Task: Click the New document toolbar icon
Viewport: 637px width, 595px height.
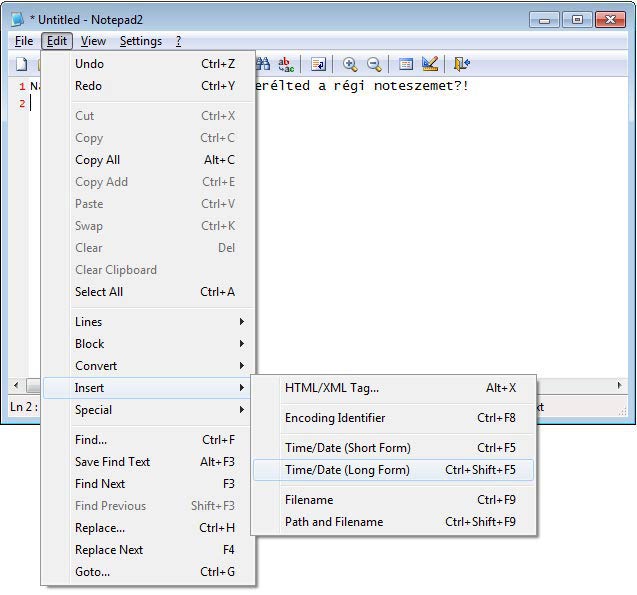Action: tap(22, 64)
